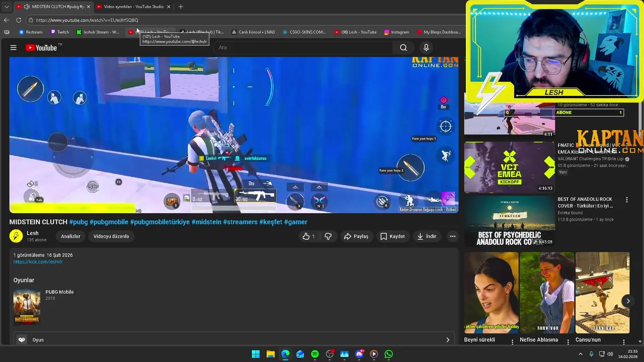This screenshot has width=644, height=362.
Task: Show hidden system tray icons
Action: [x=581, y=354]
